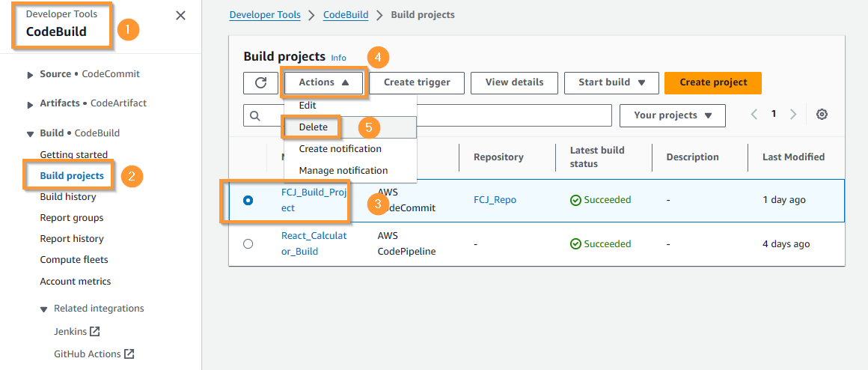Click the '1 day ago' cell
The image size is (868, 370).
(x=784, y=200)
